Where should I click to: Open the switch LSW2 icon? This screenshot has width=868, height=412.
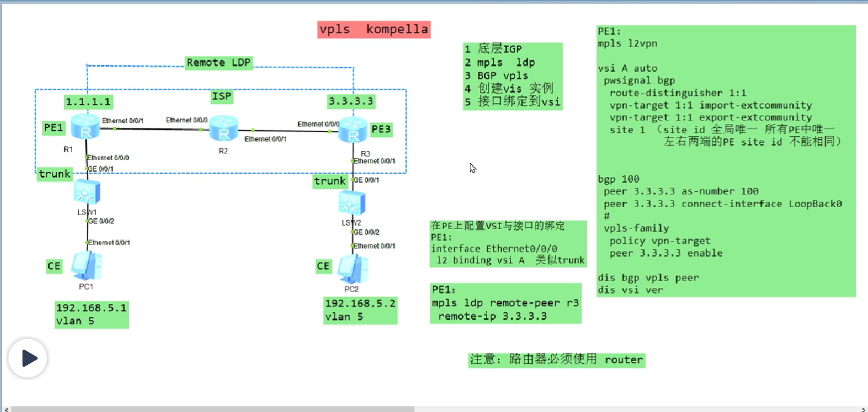353,203
